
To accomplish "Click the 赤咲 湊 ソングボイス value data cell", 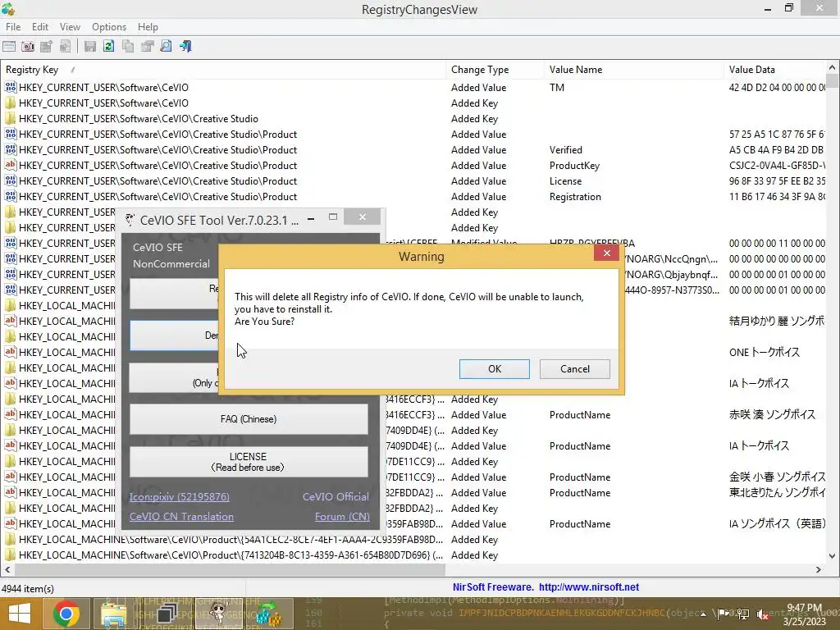I will pyautogui.click(x=772, y=414).
